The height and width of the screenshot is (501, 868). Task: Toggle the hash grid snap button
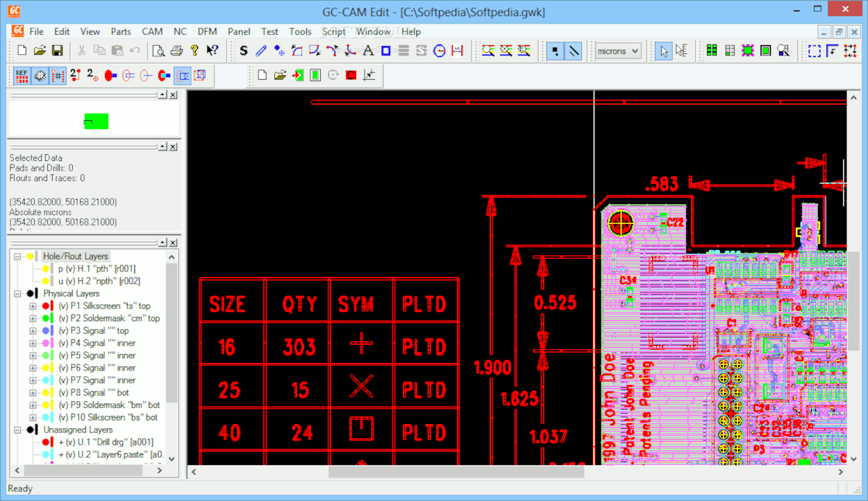point(58,76)
